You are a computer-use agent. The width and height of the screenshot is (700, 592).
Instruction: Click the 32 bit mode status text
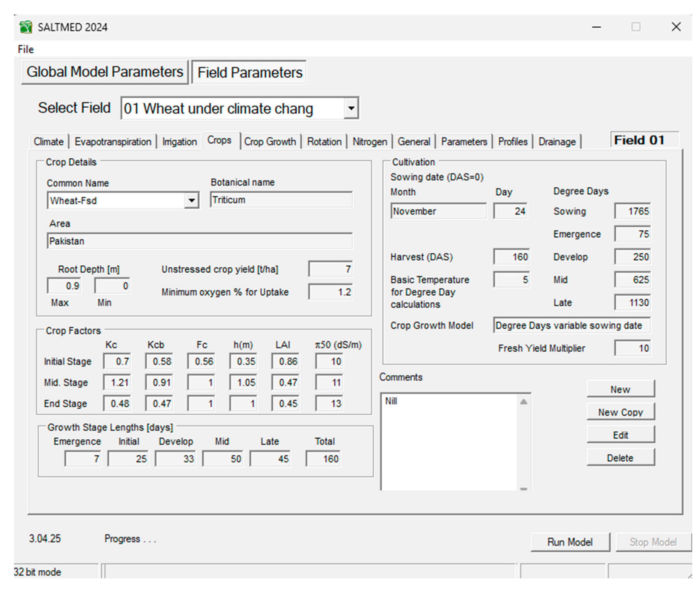[38, 572]
